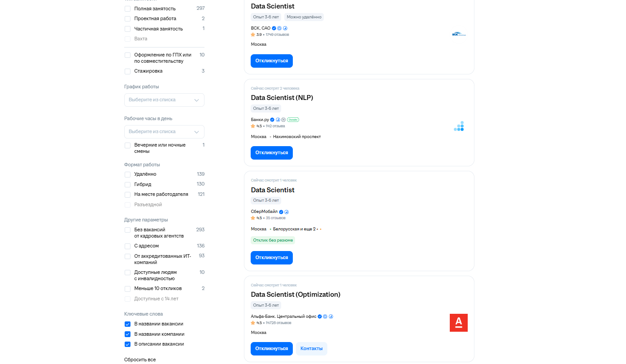
Task: Click the Alfa-Bank red logo
Action: click(x=458, y=323)
